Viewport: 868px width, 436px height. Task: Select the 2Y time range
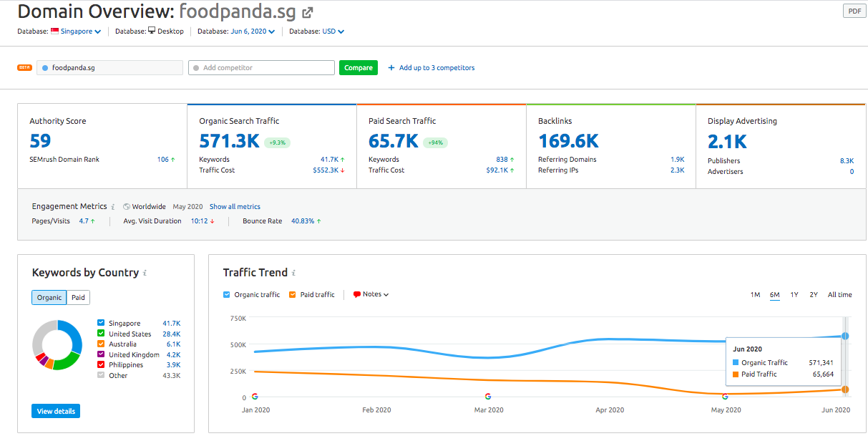[814, 295]
